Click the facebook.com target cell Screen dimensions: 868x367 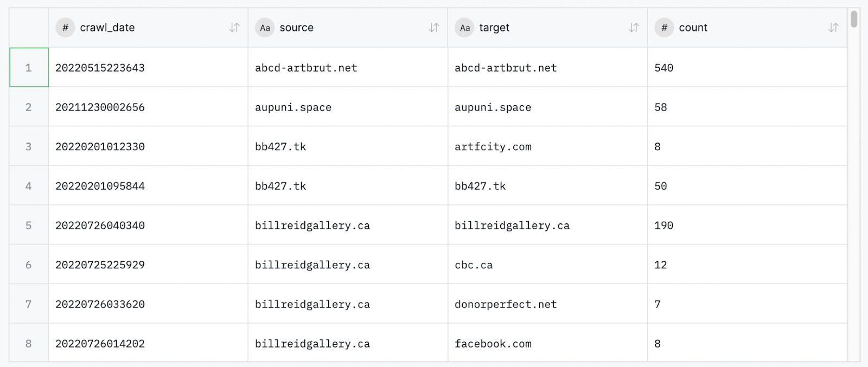[547, 343]
